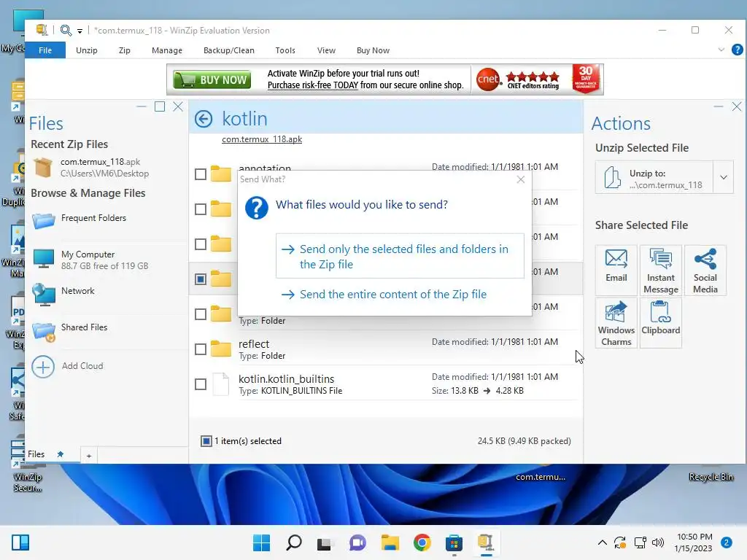Screen dimensions: 747x560
Task: Open taskbar Search
Action: tap(293, 542)
